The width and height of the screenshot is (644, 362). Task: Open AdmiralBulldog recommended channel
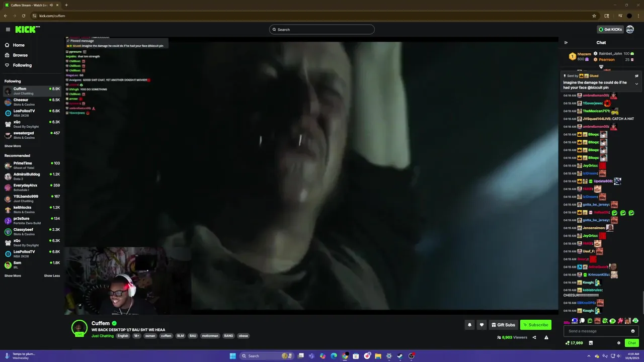32,176
